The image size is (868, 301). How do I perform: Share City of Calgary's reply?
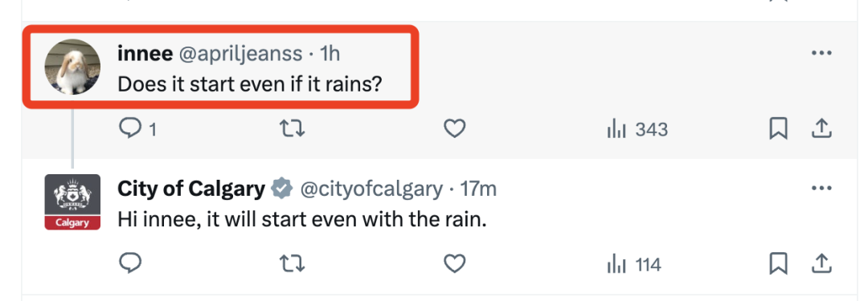tap(822, 265)
